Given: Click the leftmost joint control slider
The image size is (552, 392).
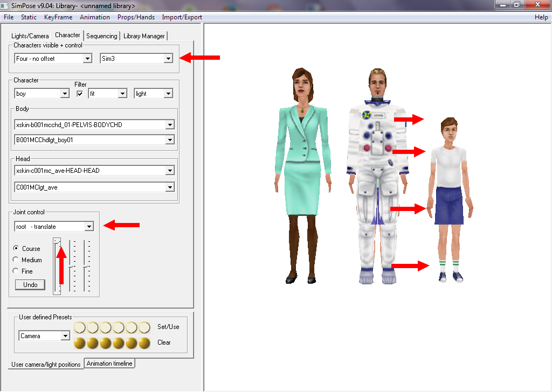Looking at the screenshot, I should click(57, 267).
